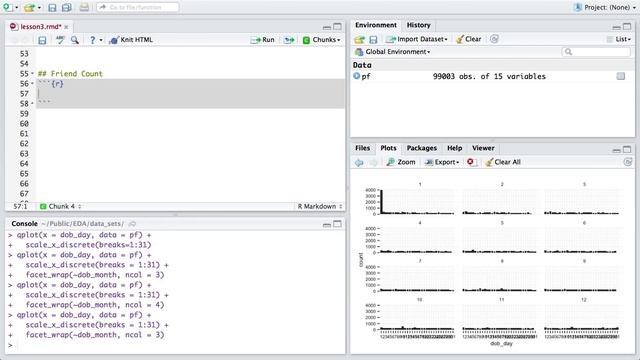Open the Global Environment dropdown

pos(393,52)
